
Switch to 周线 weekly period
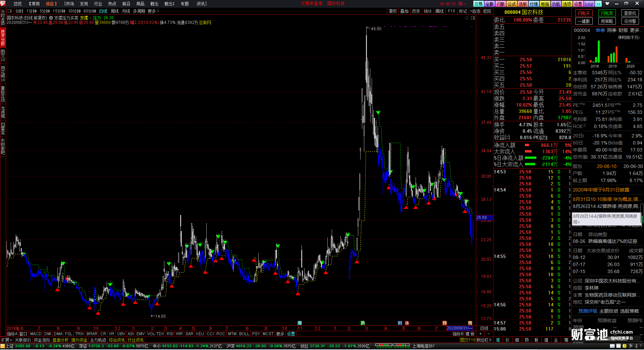point(115,11)
